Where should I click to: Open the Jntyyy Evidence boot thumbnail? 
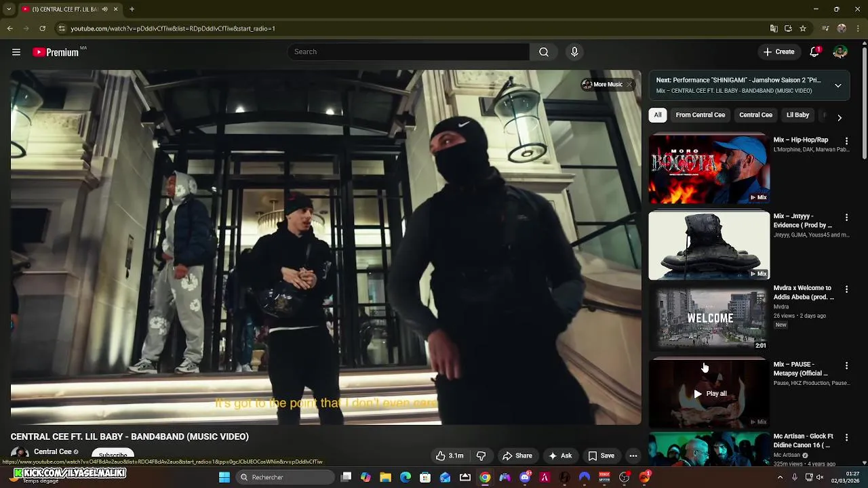709,246
